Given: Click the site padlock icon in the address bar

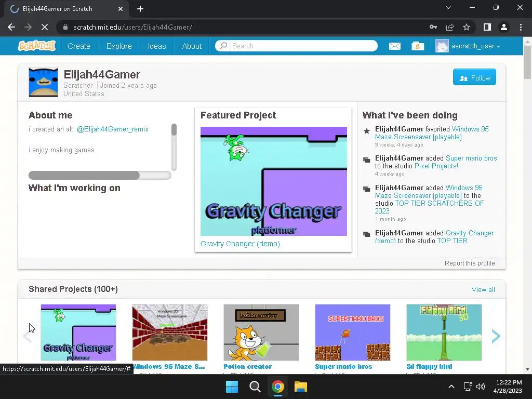Looking at the screenshot, I should [65, 27].
